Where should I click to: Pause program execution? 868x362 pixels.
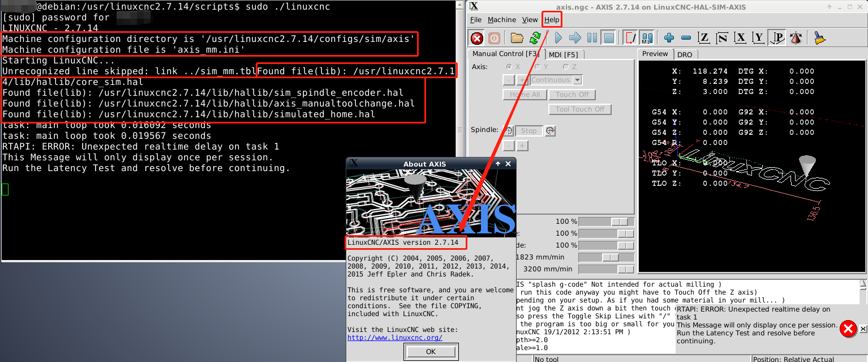[x=592, y=38]
